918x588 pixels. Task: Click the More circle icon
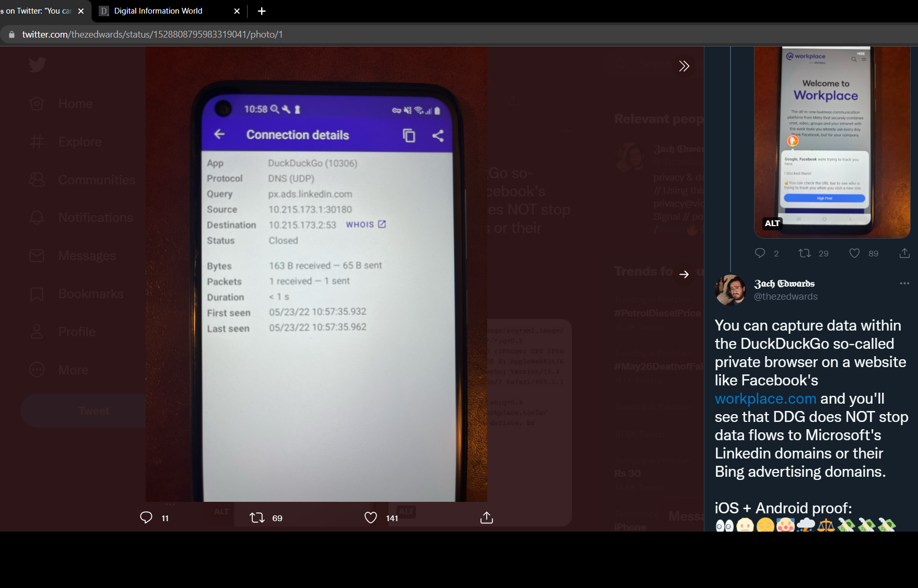point(37,370)
